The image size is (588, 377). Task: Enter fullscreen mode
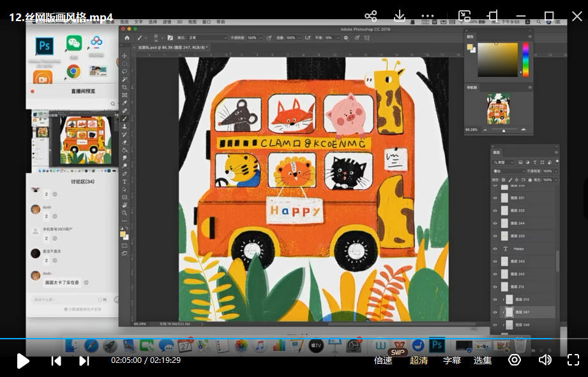pos(573,360)
